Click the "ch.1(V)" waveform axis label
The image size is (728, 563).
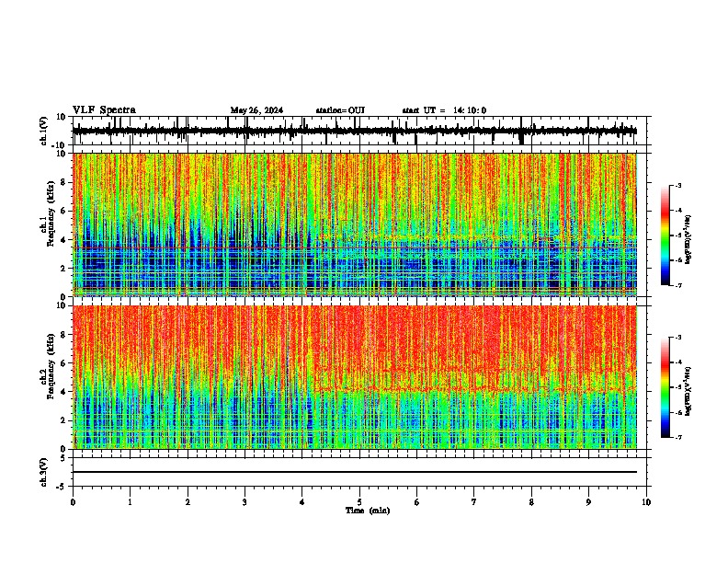click(x=44, y=131)
